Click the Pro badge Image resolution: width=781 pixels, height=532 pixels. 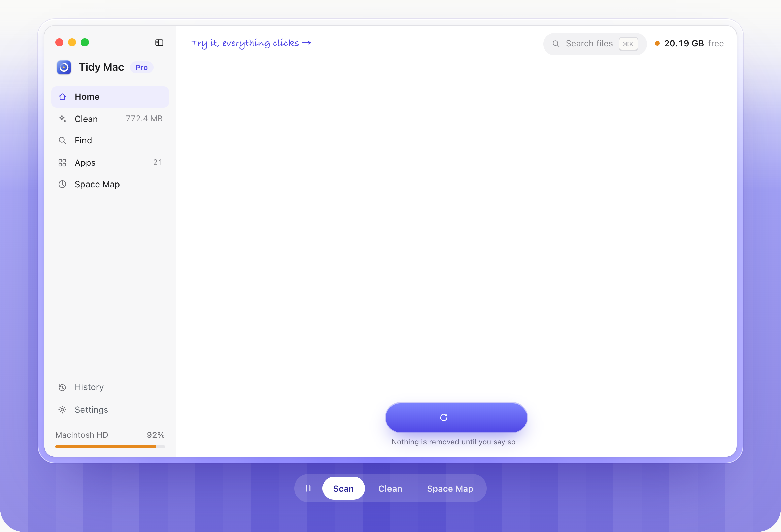coord(142,68)
